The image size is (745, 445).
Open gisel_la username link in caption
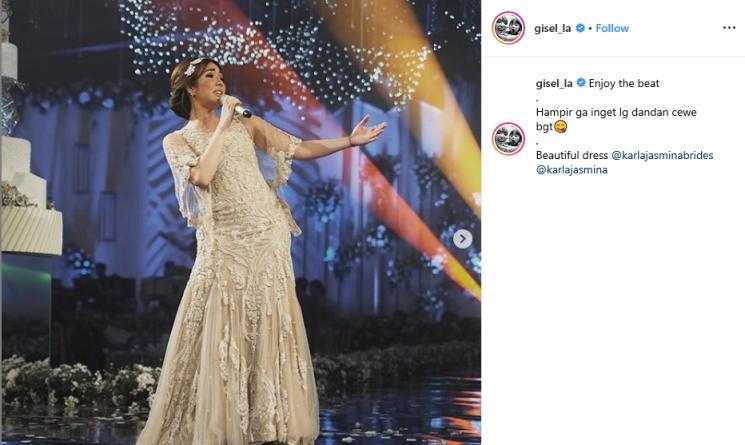tap(554, 84)
